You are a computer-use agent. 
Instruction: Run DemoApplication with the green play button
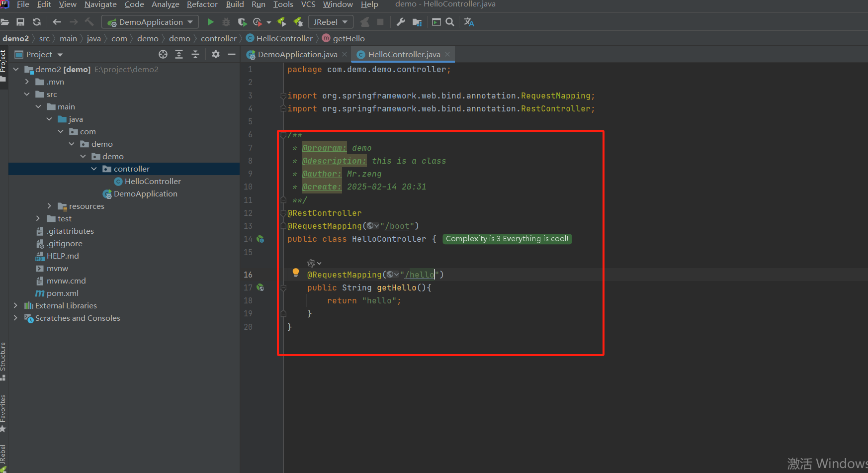pos(210,22)
